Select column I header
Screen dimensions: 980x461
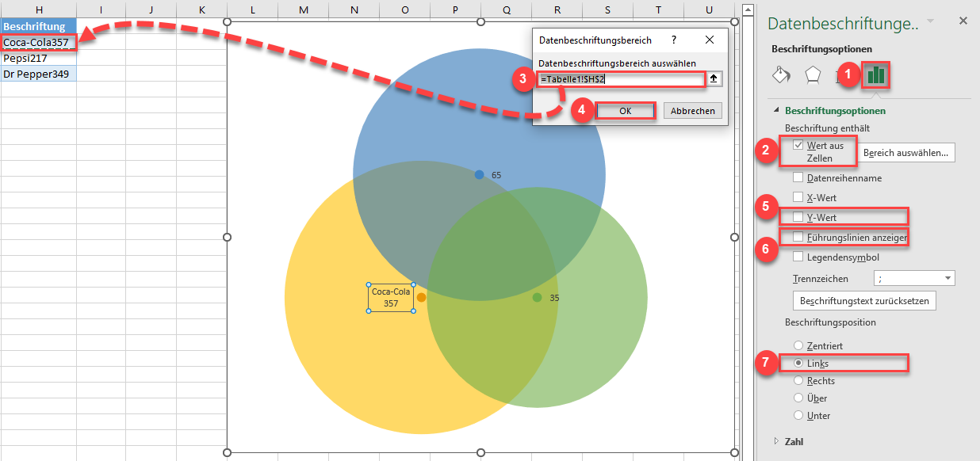[101, 9]
